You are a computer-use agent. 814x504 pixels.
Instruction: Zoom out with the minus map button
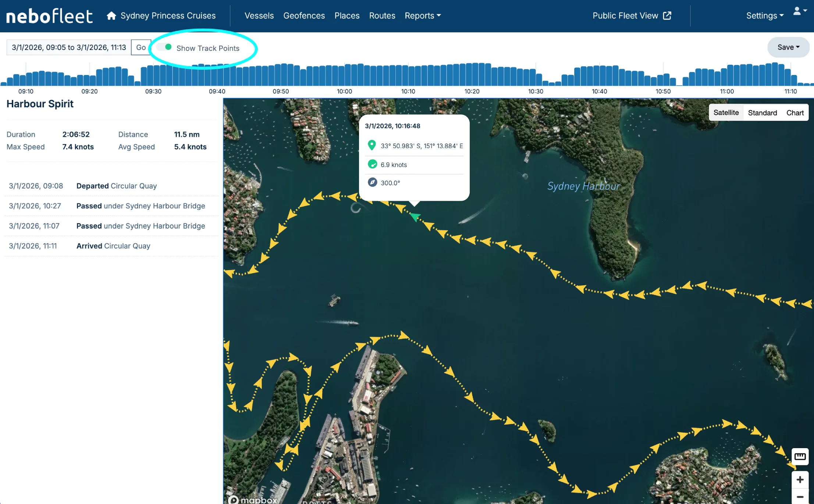[800, 497]
